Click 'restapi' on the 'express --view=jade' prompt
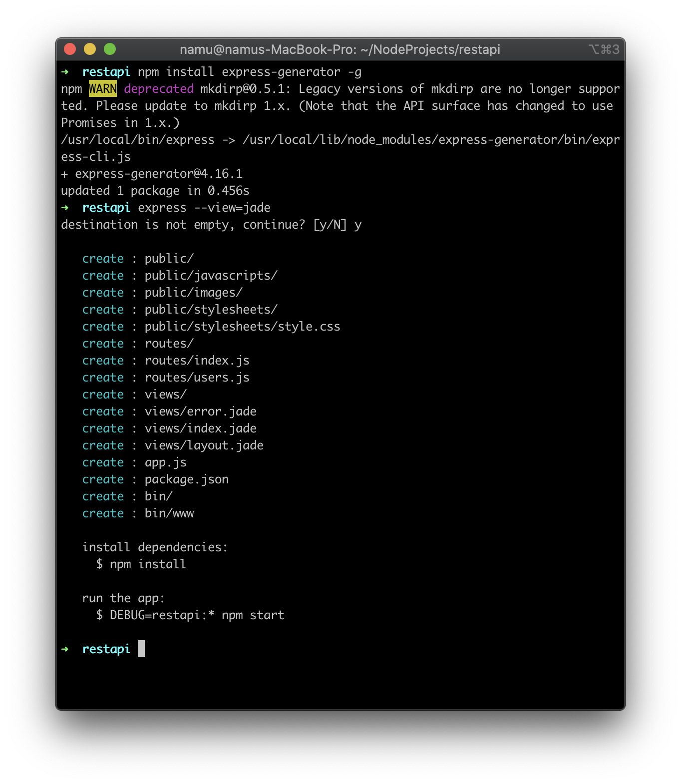Screen dimensions: 681x784 pos(106,208)
